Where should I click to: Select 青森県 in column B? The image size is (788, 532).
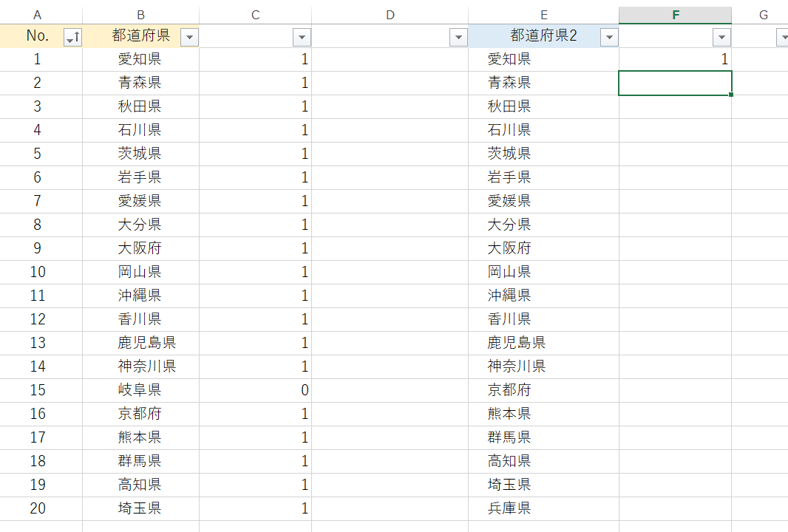(x=140, y=83)
